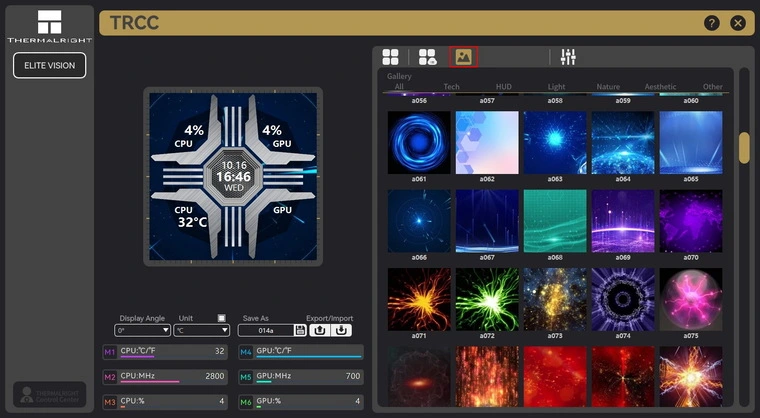
Task: Expand the temperature Unit dropdown
Action: [201, 330]
